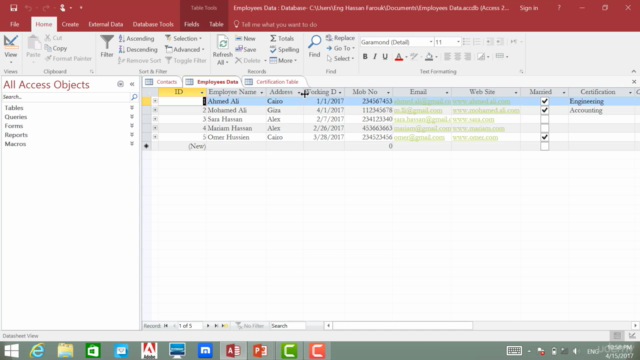
Task: Apply Bold formatting
Action: 365,57
